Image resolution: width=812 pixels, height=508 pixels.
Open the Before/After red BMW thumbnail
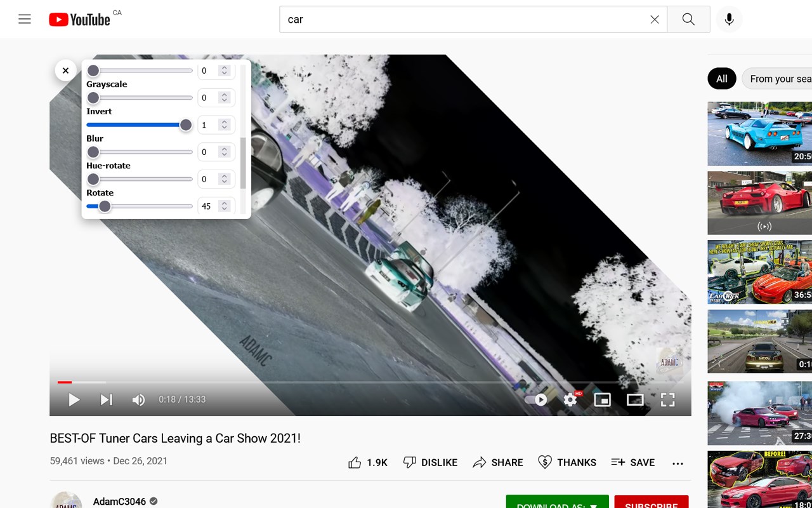pyautogui.click(x=760, y=479)
